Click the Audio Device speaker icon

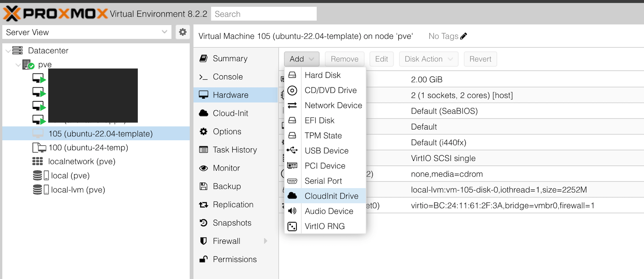pos(292,211)
